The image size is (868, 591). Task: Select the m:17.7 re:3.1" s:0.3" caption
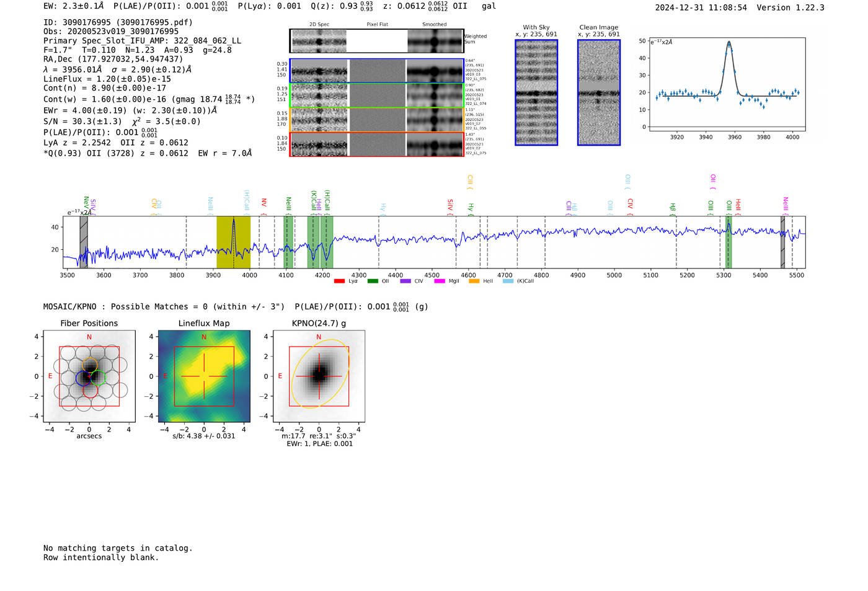(319, 436)
